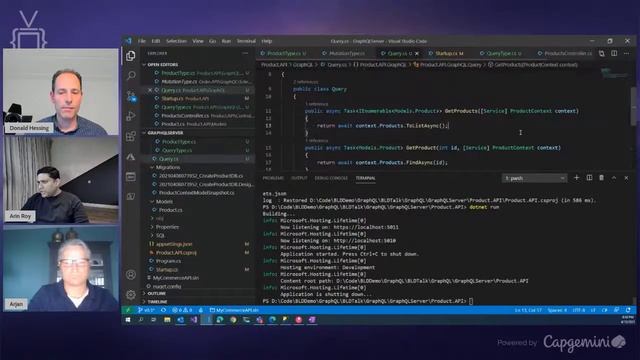The image size is (640, 360).
Task: Open the Edit menu
Action: point(156,41)
